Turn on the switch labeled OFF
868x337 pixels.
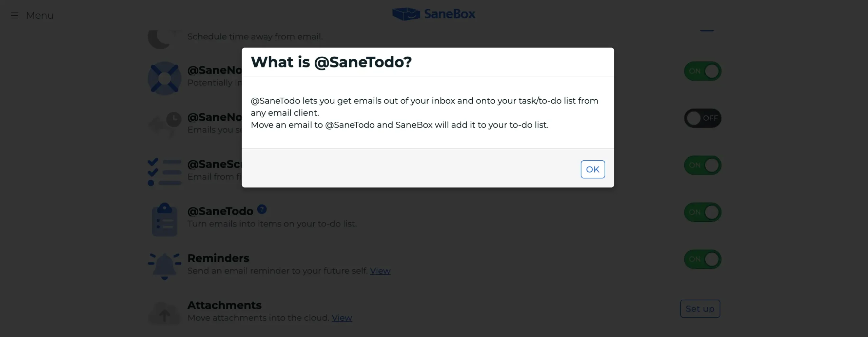pos(702,118)
